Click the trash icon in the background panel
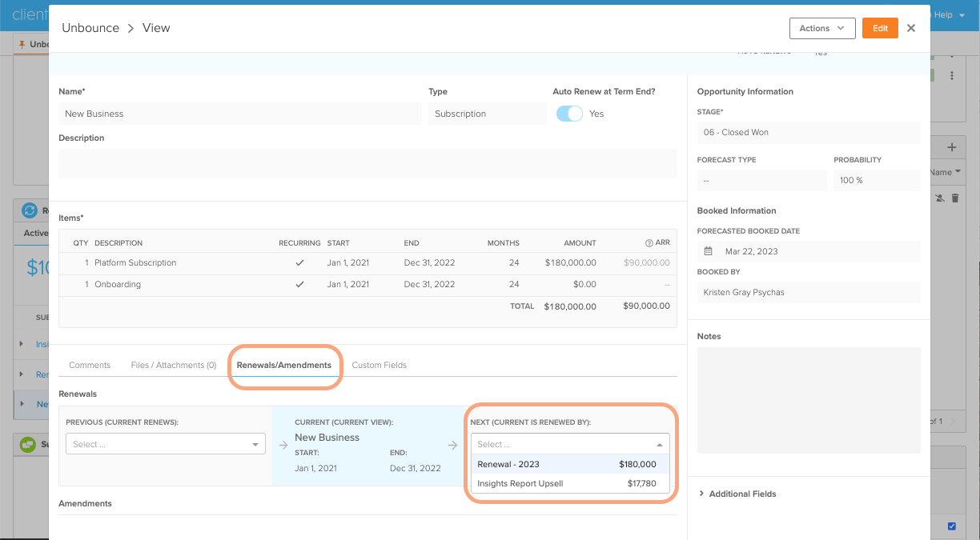Screen dimensions: 980x540 pos(955,198)
